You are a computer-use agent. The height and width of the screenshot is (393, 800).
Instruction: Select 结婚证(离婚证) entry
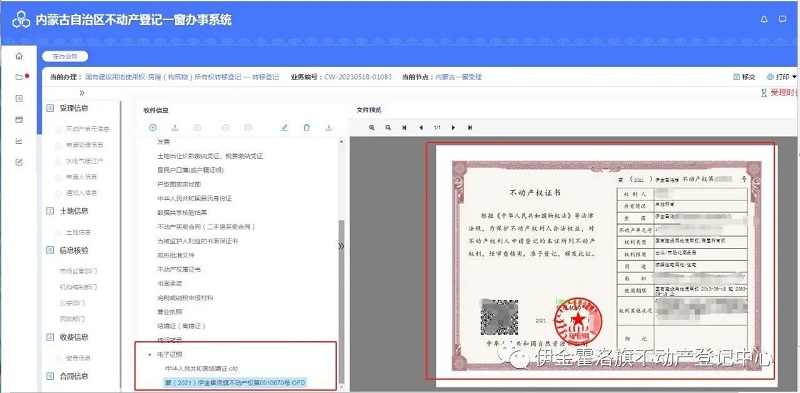click(181, 326)
